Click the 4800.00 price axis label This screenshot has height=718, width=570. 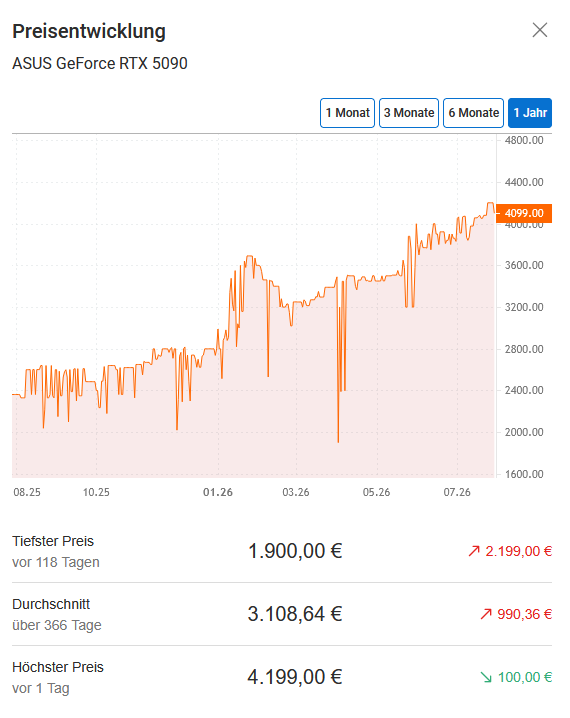click(524, 140)
